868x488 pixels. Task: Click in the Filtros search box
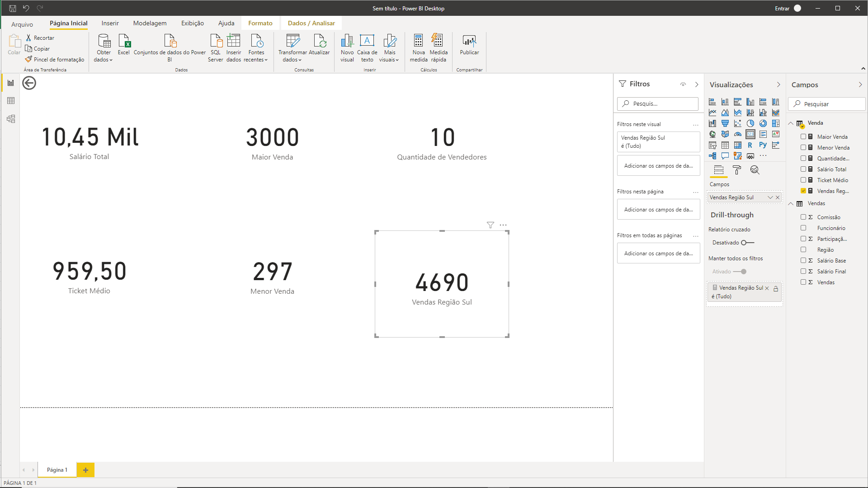click(x=658, y=103)
